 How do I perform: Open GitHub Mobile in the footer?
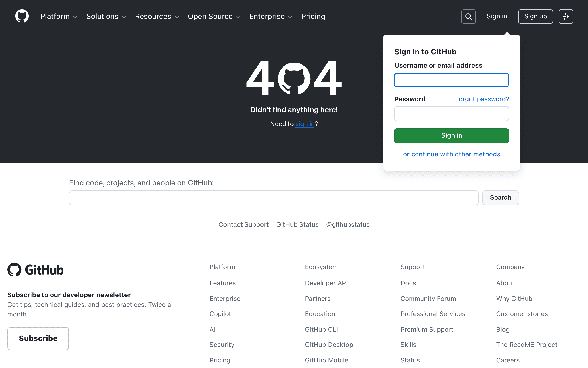click(327, 360)
